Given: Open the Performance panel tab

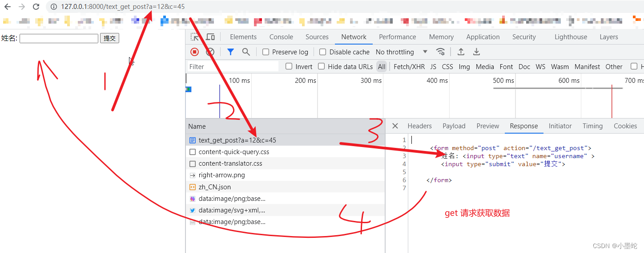Looking at the screenshot, I should coord(398,37).
